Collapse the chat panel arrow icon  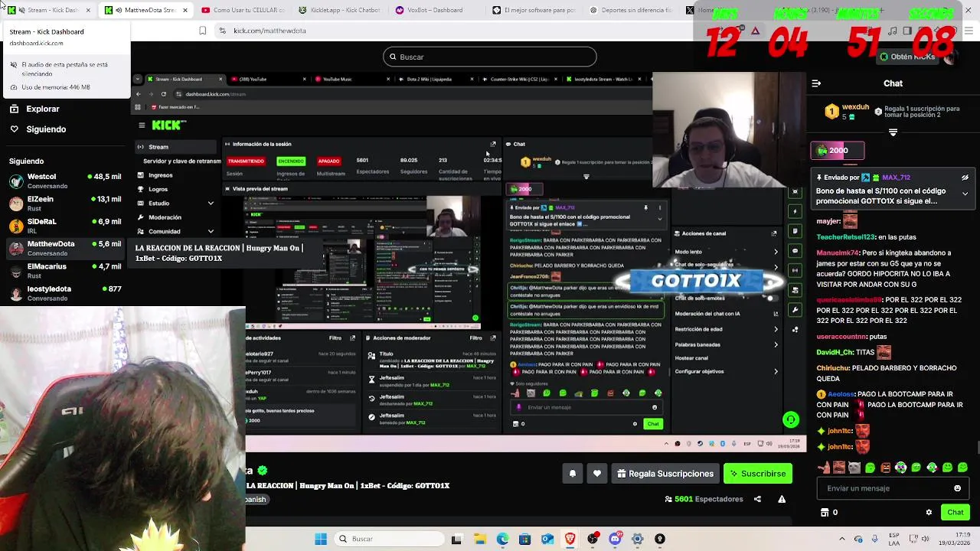[x=816, y=83]
